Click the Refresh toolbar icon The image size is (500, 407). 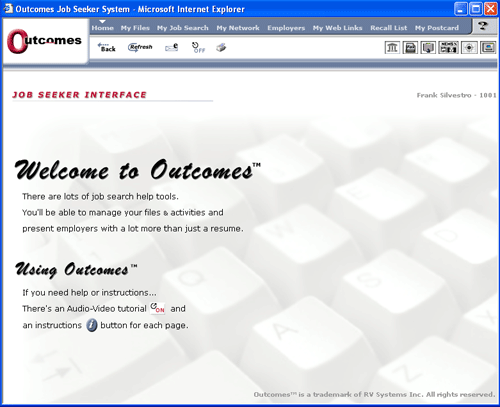(140, 47)
